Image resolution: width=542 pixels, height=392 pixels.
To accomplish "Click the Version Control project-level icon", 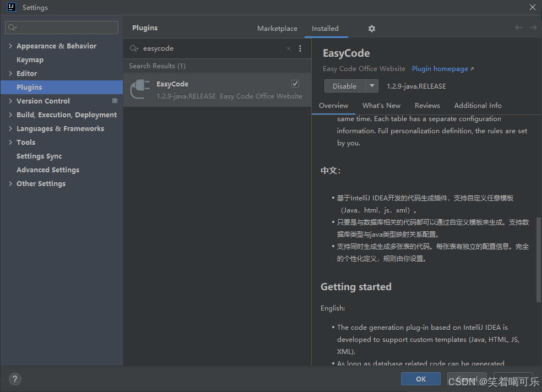I will pos(115,101).
